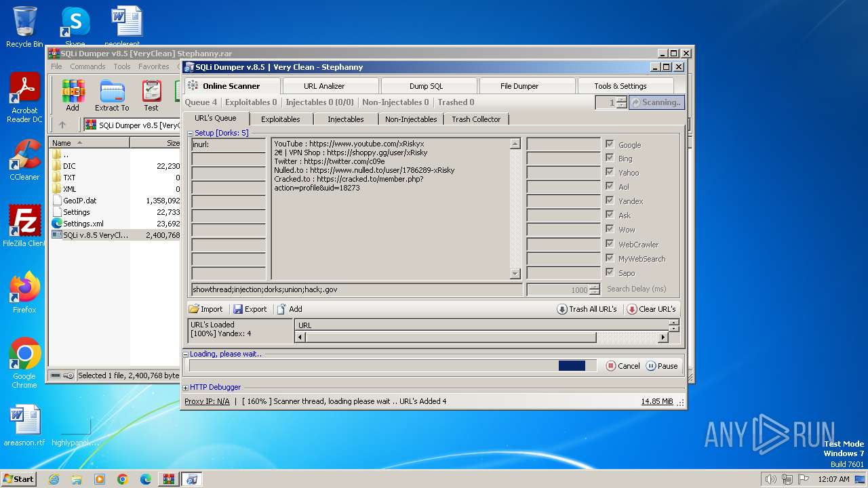Collapse the Loading please wait section
Image resolution: width=868 pixels, height=488 pixels.
coord(186,354)
